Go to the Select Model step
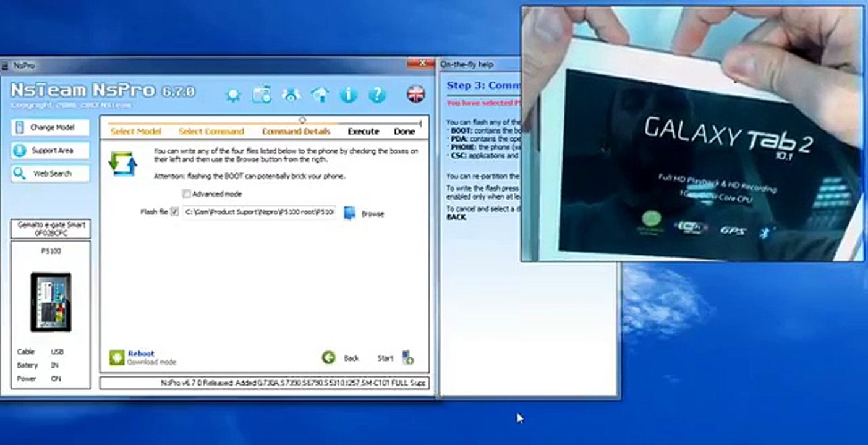Screen dimensions: 868x445 [x=135, y=132]
